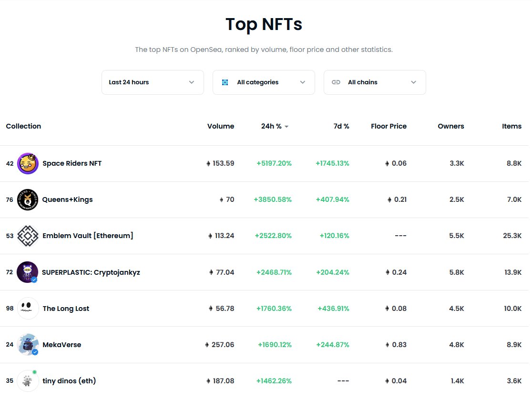Viewport: 532px width, 399px height.
Task: Click the Top NFTs heading
Action: click(264, 24)
